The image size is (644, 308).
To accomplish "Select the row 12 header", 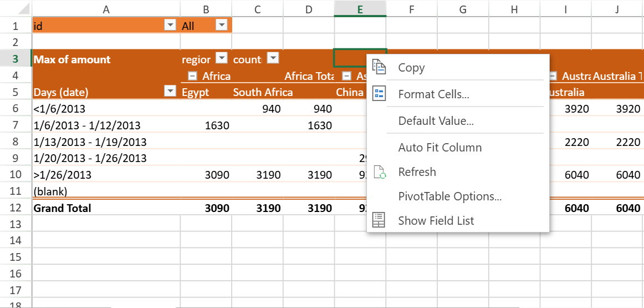I will 15,208.
